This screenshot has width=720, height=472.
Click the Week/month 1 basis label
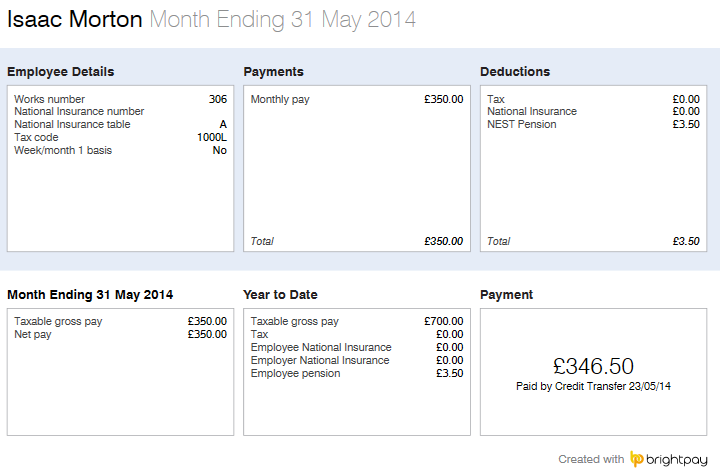click(63, 150)
